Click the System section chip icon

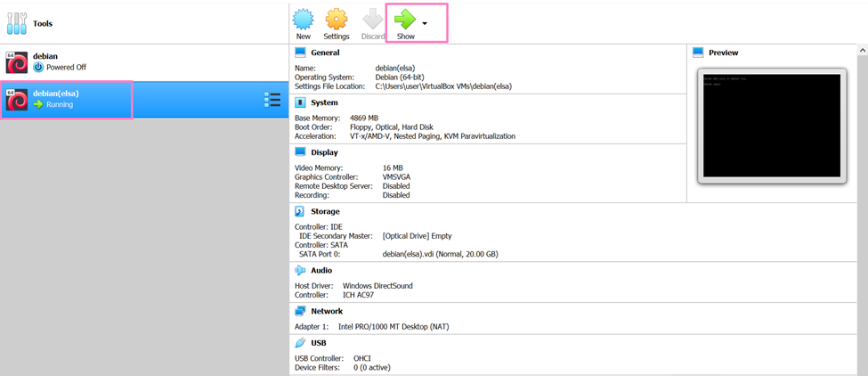pos(300,102)
